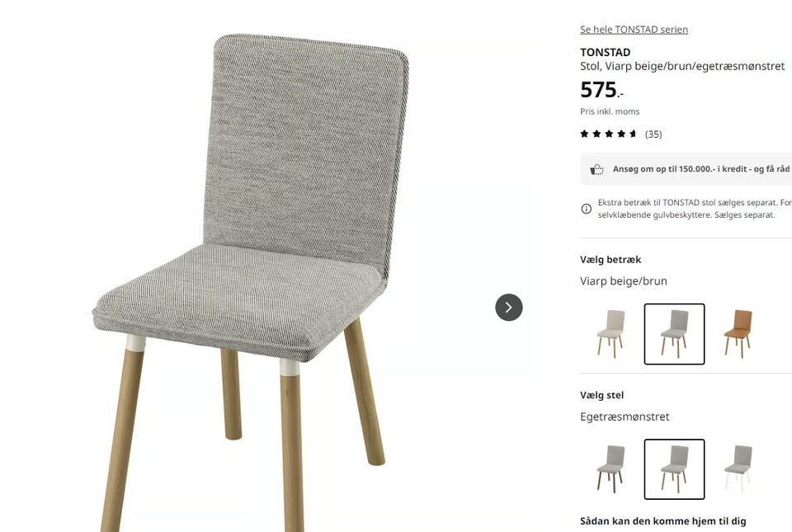Click the 'Vælg stel' heading
Screen dimensions: 792x532
[602, 395]
